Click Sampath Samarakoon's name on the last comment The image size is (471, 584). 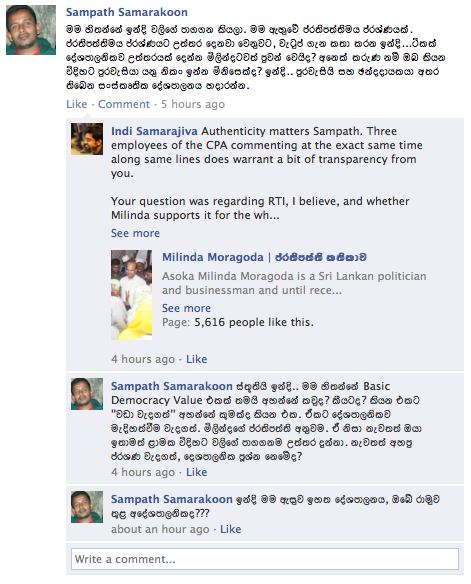(172, 499)
